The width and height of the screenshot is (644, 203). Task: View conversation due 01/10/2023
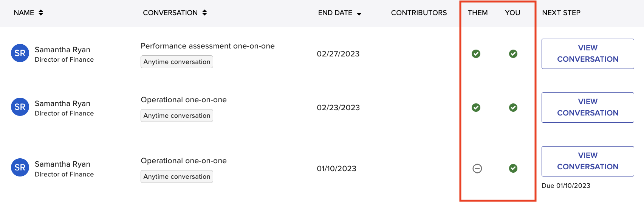588,161
